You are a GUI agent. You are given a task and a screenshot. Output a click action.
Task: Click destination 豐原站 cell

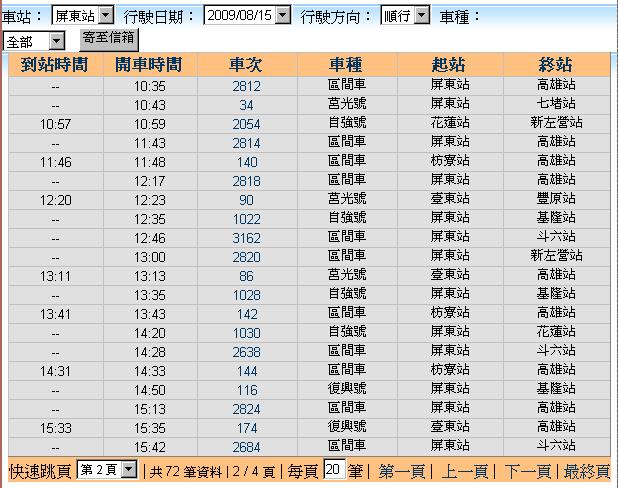click(556, 198)
